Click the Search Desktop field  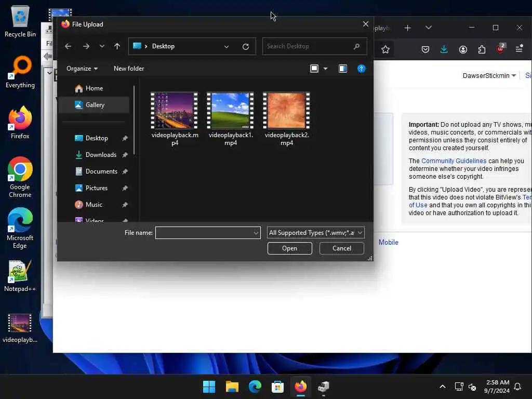coord(314,46)
